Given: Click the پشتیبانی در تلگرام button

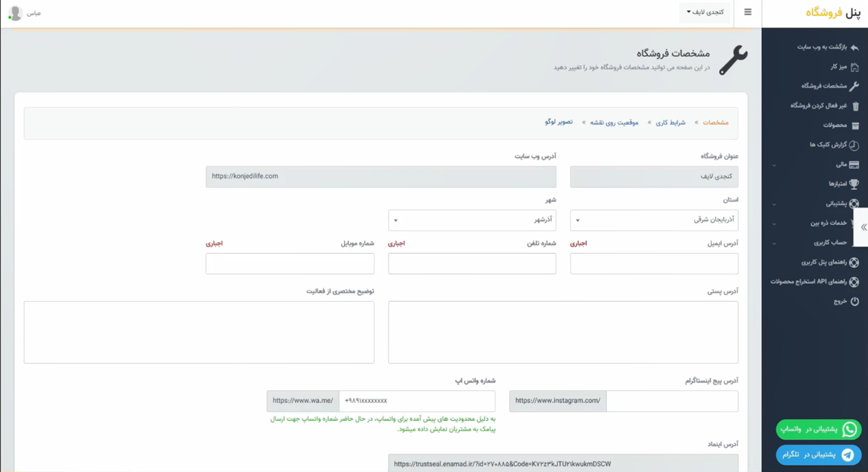Looking at the screenshot, I should pyautogui.click(x=818, y=455).
